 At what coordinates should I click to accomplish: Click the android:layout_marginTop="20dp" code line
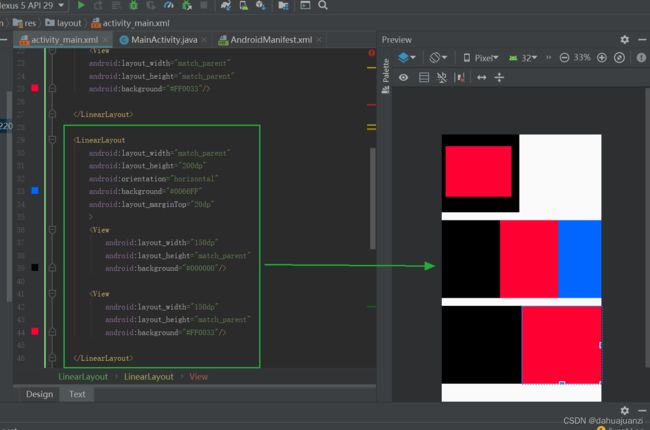pos(151,204)
